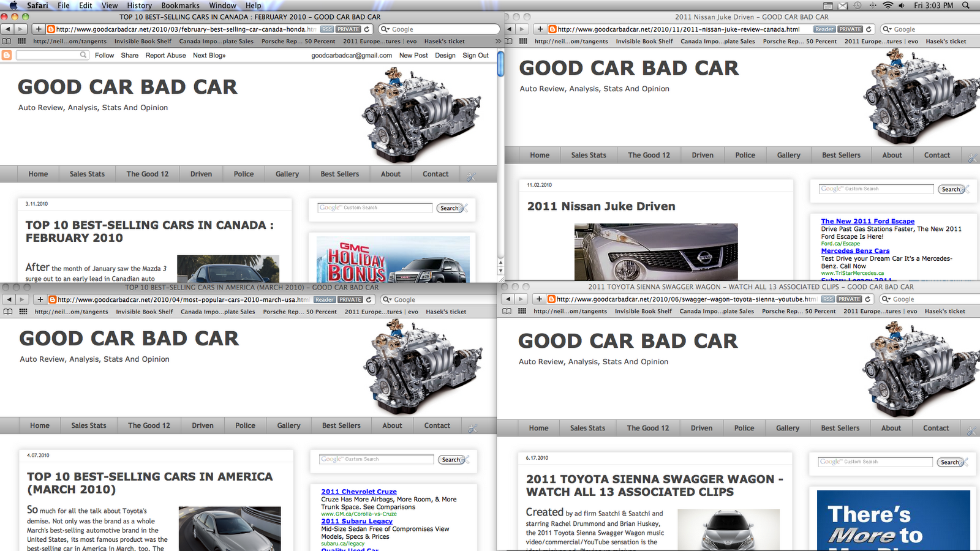Add bookmark in the Sienna Swagger Wagon window
980x551 pixels.
coord(538,299)
